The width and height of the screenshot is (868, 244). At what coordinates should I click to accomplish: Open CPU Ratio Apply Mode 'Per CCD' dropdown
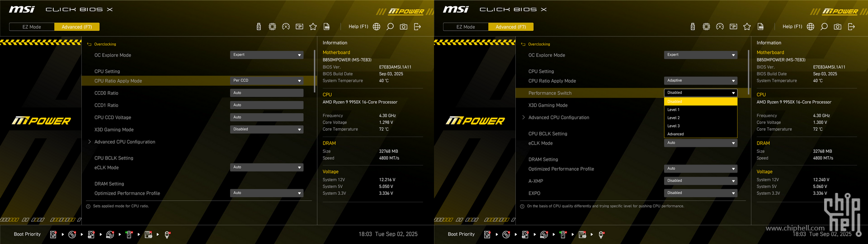click(x=267, y=81)
